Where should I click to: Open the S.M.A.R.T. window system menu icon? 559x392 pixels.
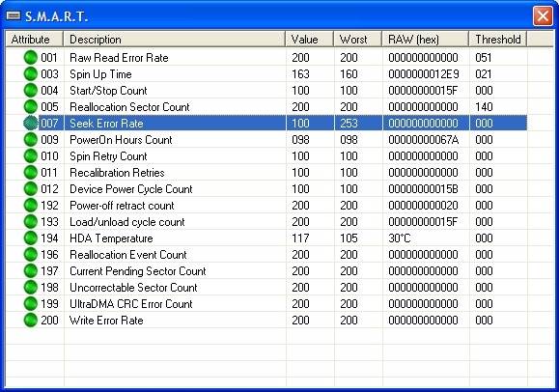(14, 15)
